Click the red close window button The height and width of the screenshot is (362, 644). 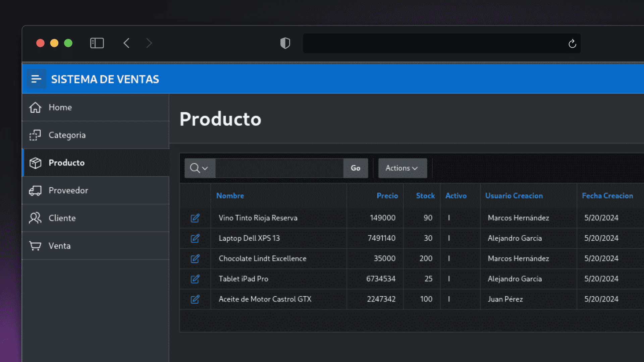click(x=40, y=43)
